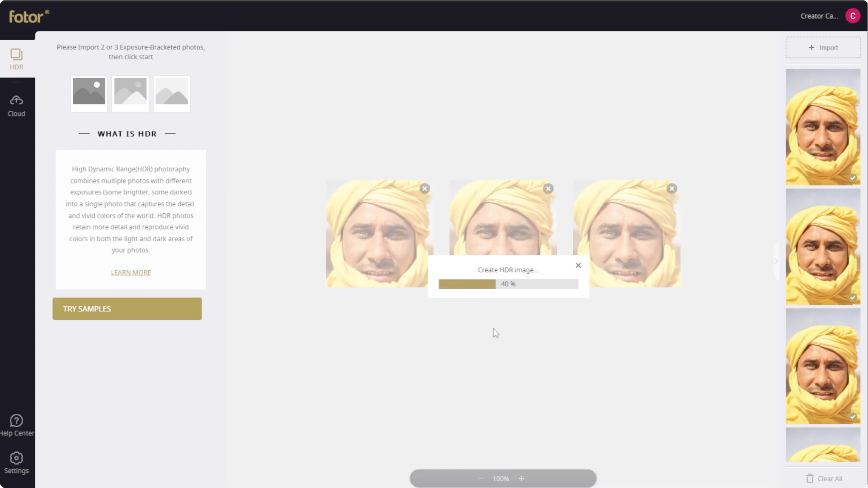Select the first imported thumbnail
This screenshot has width=868, height=488.
coord(823,127)
